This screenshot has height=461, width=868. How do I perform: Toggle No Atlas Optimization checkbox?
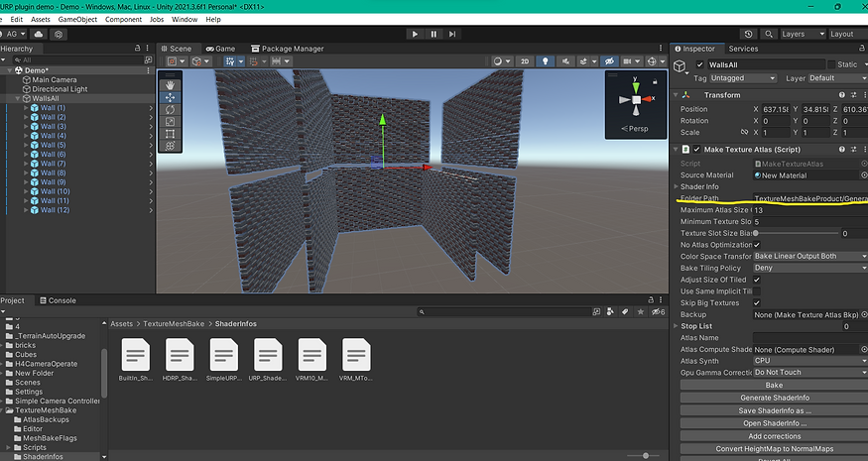pos(757,245)
